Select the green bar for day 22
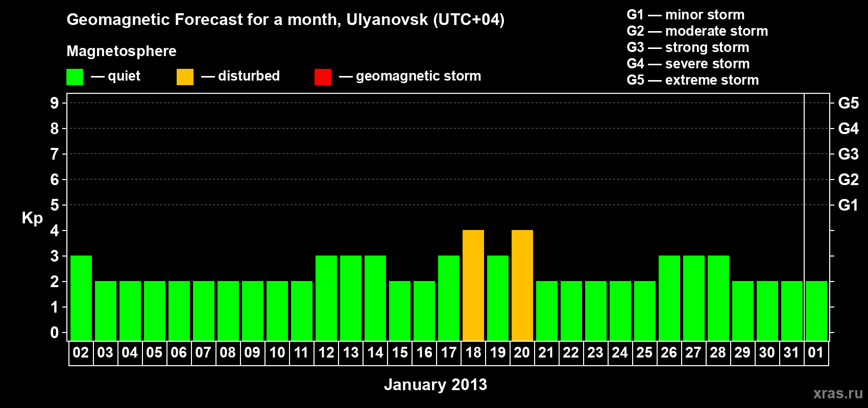 click(571, 311)
